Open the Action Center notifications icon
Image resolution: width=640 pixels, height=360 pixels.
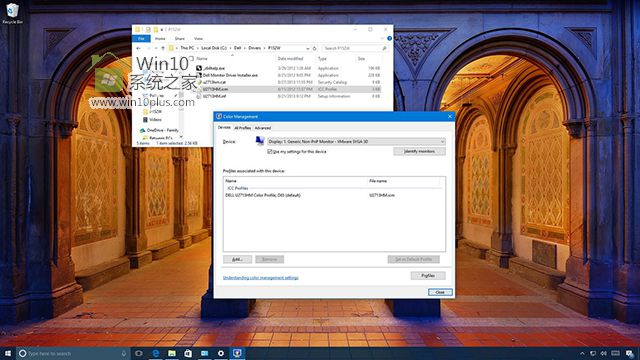(x=630, y=353)
